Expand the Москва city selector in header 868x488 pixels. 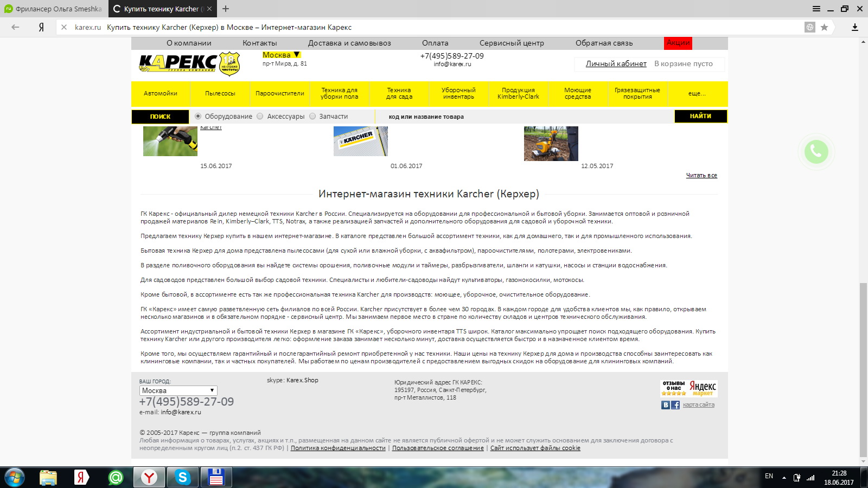[281, 55]
